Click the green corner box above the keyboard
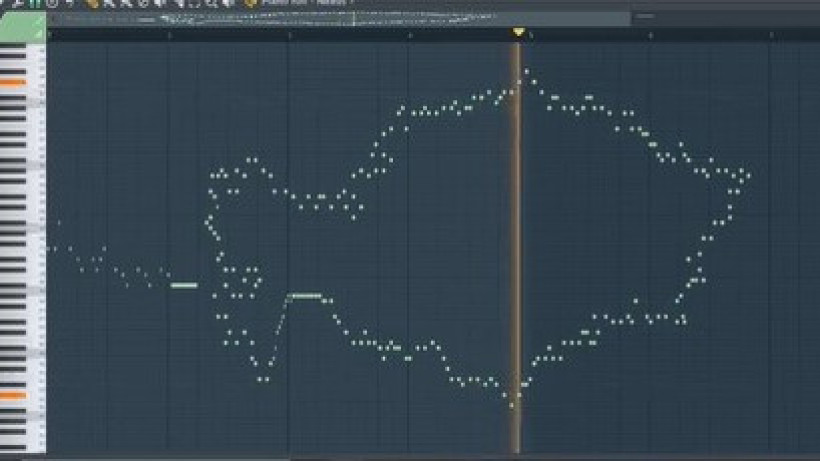This screenshot has height=461, width=820. coord(22,28)
